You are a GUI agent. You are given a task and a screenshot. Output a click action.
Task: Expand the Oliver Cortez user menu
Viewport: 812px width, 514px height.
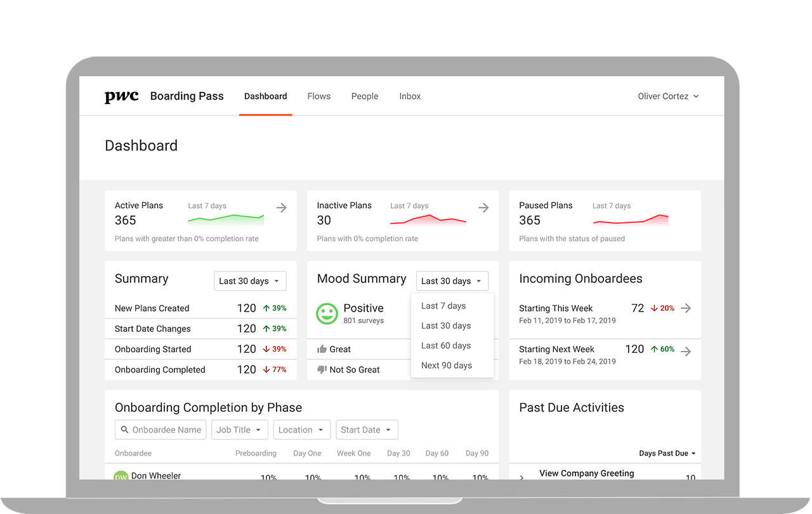(x=668, y=96)
